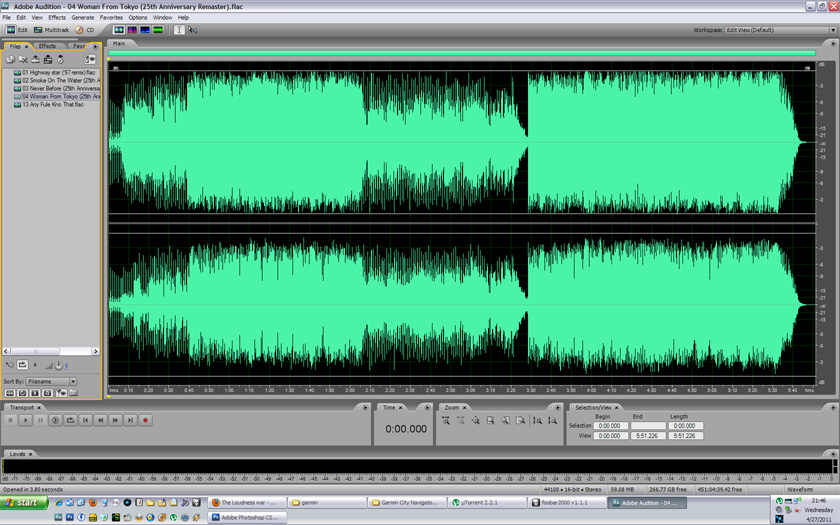Open the Effects menu
This screenshot has width=840, height=525.
coord(57,18)
